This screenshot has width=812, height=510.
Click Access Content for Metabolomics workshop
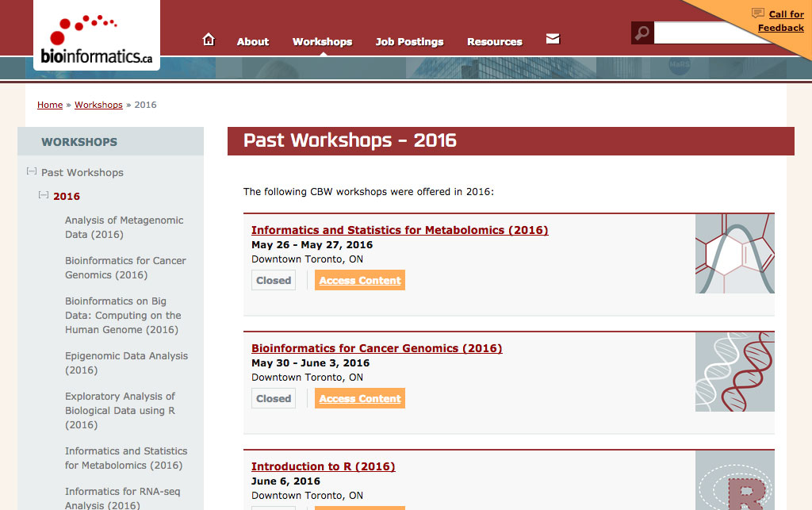click(x=360, y=281)
